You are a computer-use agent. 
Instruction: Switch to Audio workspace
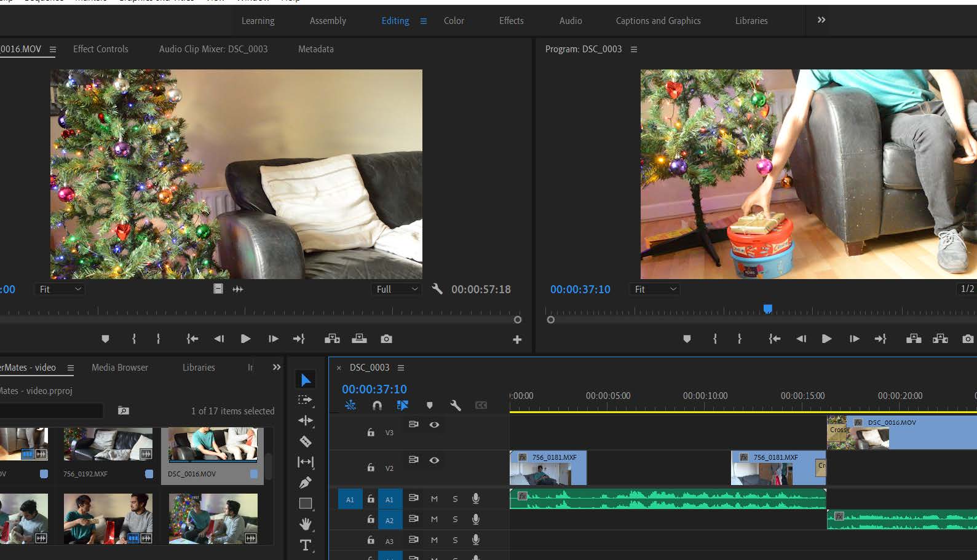(x=571, y=21)
